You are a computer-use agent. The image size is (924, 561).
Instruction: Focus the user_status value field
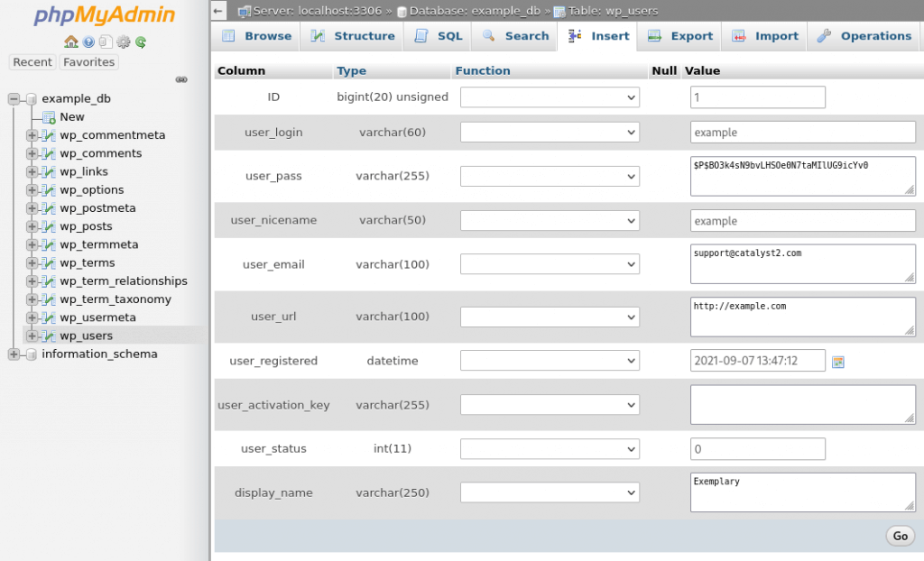[x=758, y=449]
